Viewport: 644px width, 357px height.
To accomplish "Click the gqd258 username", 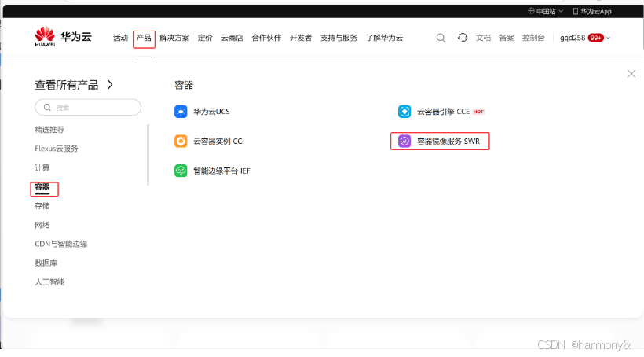I will (573, 38).
